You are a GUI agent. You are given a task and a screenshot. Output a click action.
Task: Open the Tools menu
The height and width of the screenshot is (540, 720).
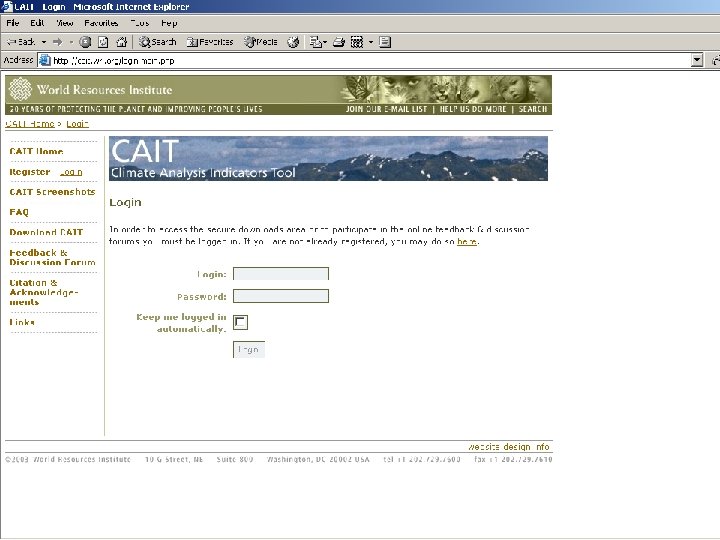(140, 23)
